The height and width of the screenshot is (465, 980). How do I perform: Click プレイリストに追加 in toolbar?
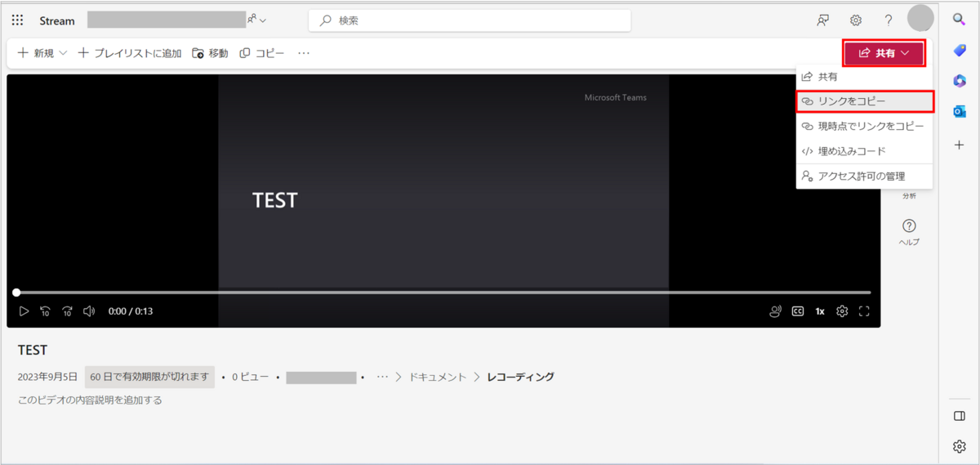coord(130,53)
